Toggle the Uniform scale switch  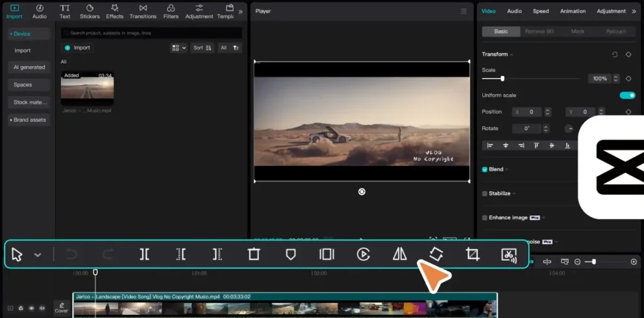(x=627, y=95)
